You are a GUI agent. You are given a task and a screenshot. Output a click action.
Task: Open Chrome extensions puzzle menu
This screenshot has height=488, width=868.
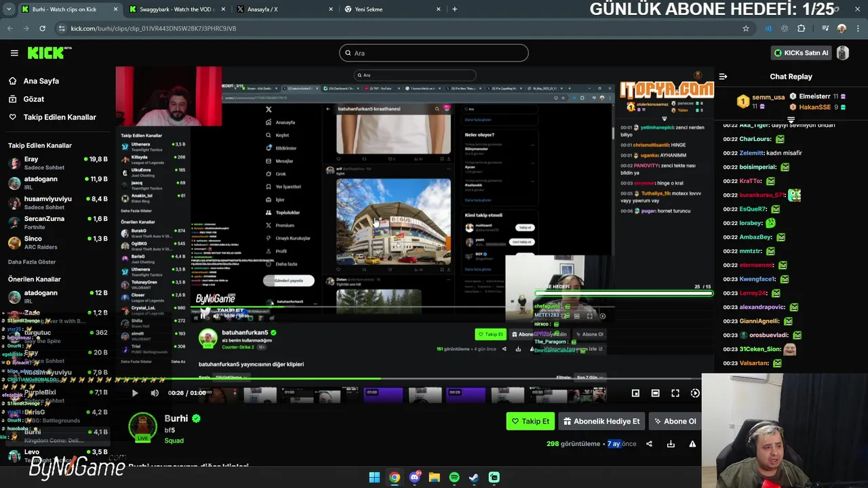[x=802, y=28]
